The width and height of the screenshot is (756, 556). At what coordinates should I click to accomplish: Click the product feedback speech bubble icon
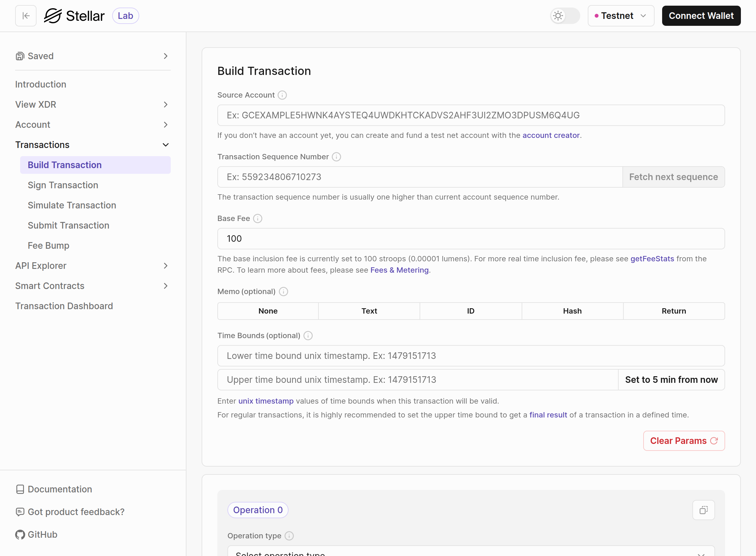(20, 512)
